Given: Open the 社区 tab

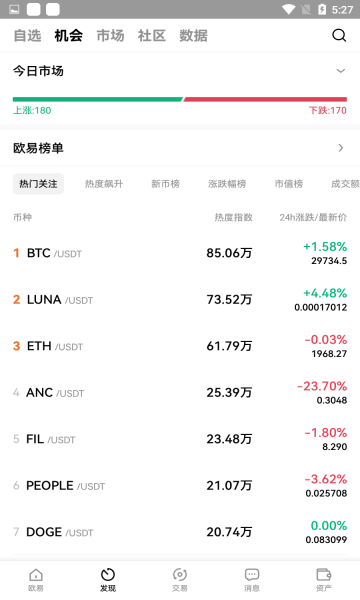Looking at the screenshot, I should 151,36.
